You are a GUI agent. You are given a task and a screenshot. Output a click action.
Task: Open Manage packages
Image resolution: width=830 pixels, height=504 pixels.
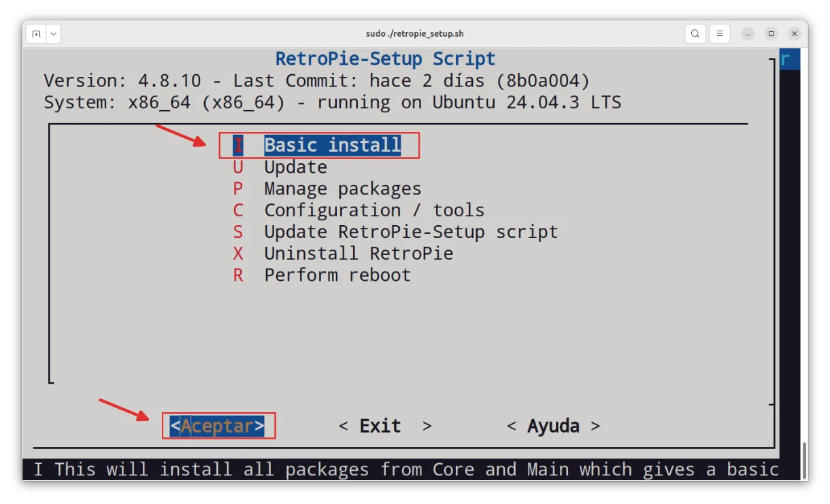(x=342, y=188)
